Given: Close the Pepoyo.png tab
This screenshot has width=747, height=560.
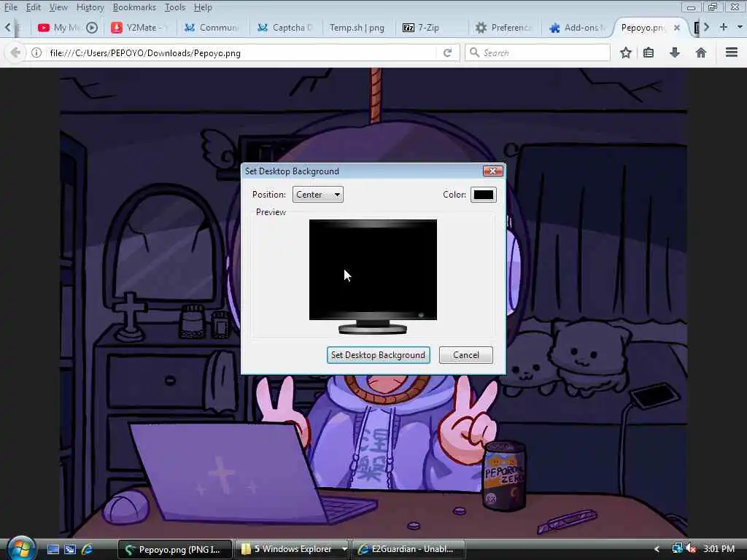Looking at the screenshot, I should (676, 28).
